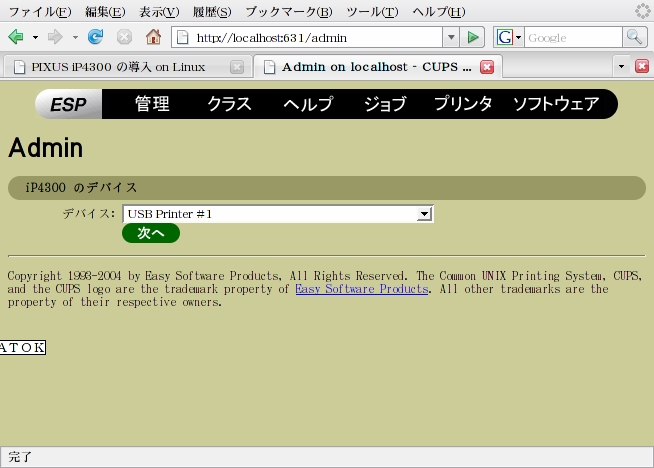Viewport: 654px width, 468px height.
Task: Open the ヘルプ menu in the menu bar
Action: pyautogui.click(x=439, y=12)
